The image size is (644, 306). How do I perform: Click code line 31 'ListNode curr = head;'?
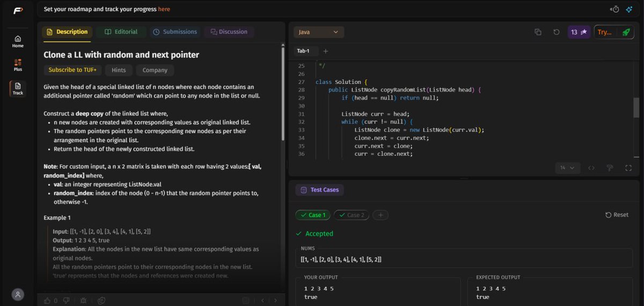pyautogui.click(x=376, y=114)
